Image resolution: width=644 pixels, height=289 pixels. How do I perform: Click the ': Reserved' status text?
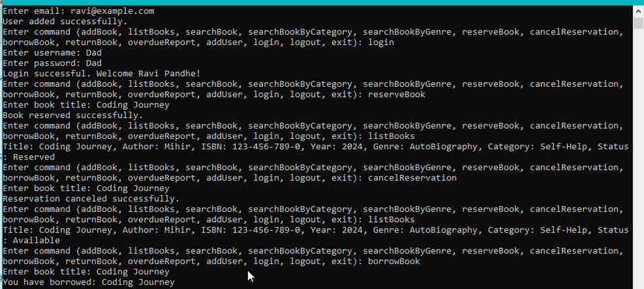pos(29,157)
